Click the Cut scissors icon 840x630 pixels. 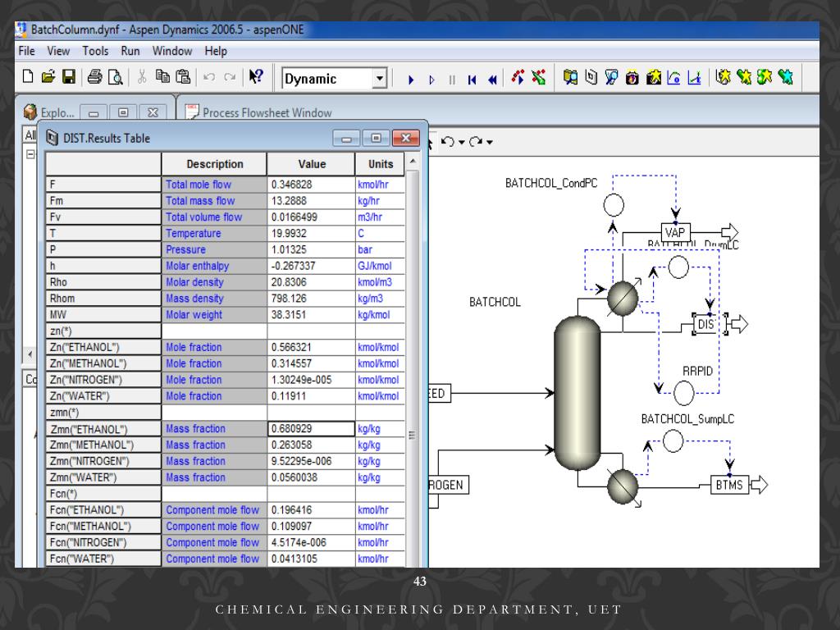point(142,77)
